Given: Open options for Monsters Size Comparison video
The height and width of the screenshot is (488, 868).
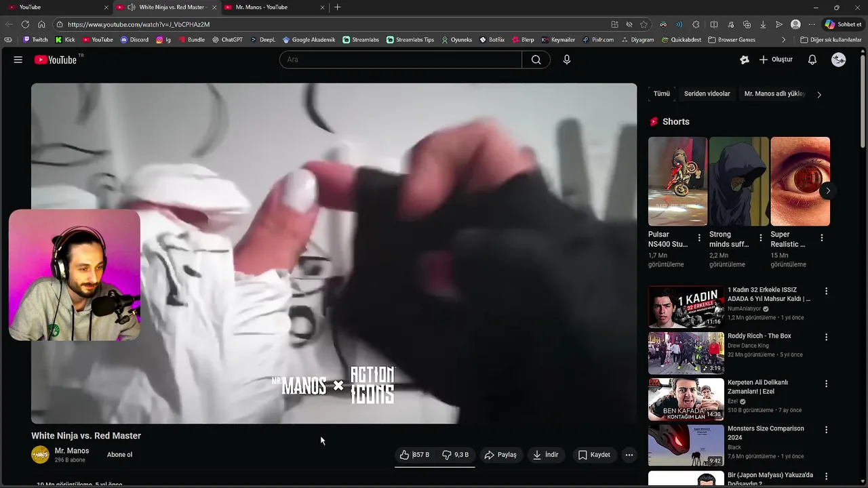Looking at the screenshot, I should click(x=826, y=430).
